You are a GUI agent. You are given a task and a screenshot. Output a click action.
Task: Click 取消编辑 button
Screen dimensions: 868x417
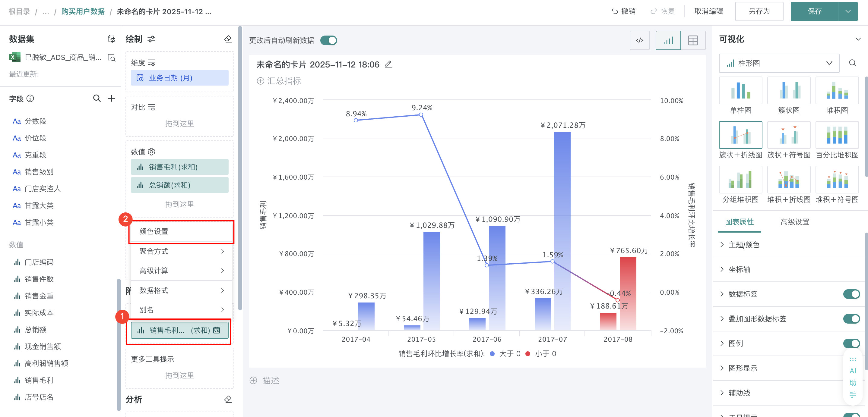(x=709, y=11)
